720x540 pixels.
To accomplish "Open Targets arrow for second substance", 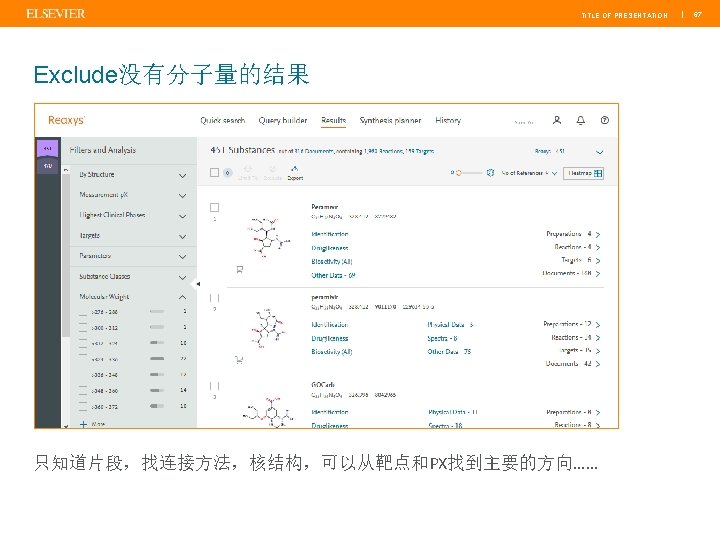I will click(x=597, y=351).
